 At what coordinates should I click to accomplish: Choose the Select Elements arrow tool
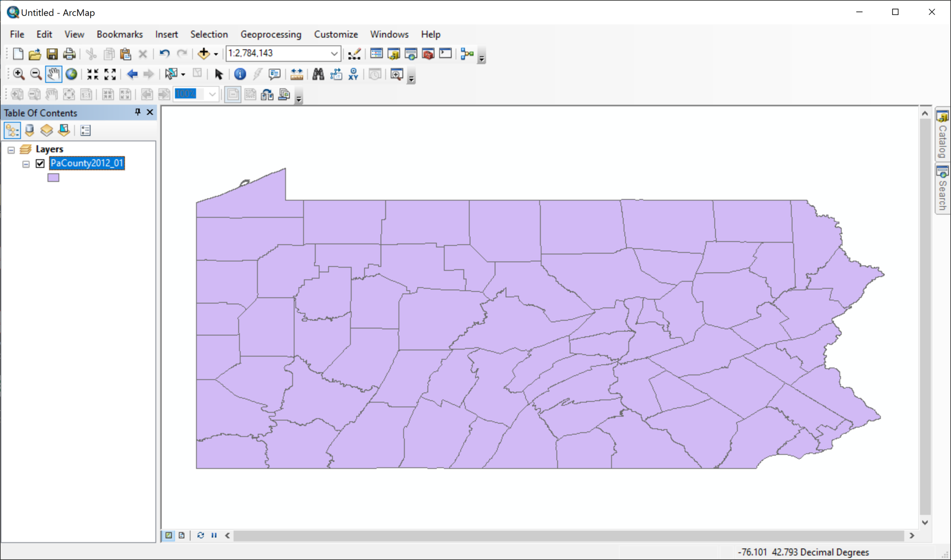point(218,74)
